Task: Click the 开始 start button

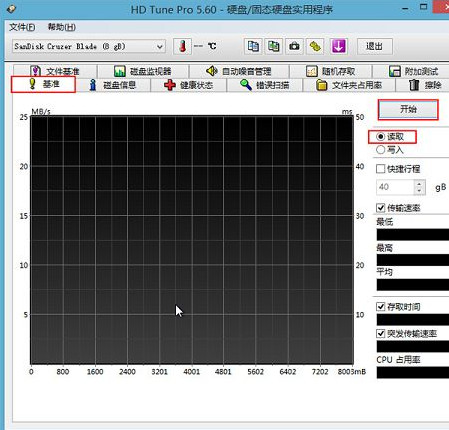Action: (x=408, y=109)
